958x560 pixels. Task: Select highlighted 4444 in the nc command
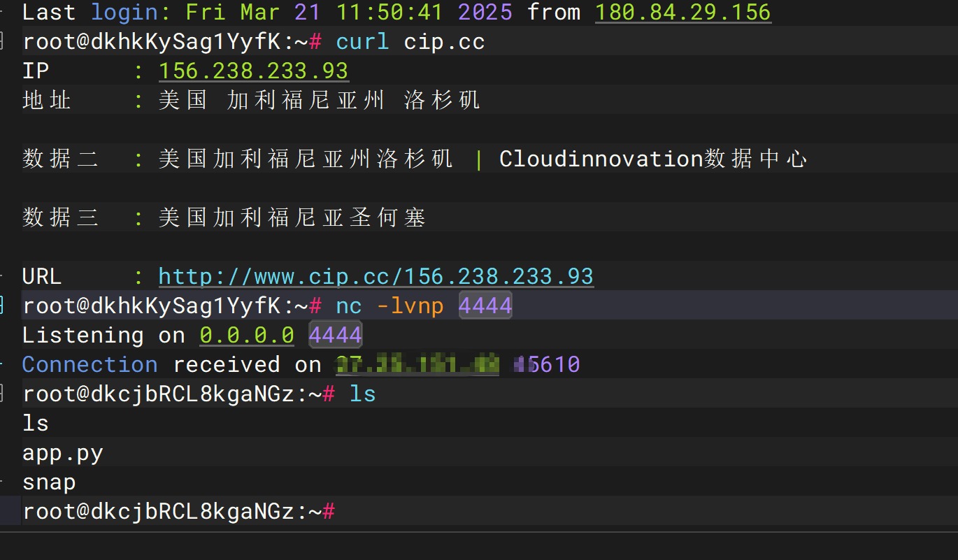point(485,306)
